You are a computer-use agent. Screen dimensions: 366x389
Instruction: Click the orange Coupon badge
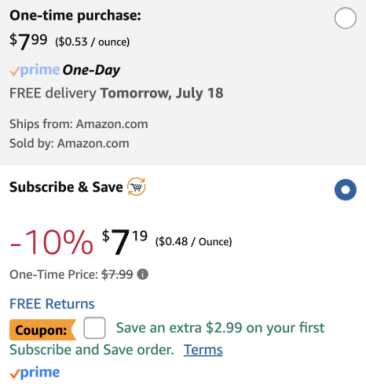pos(43,330)
